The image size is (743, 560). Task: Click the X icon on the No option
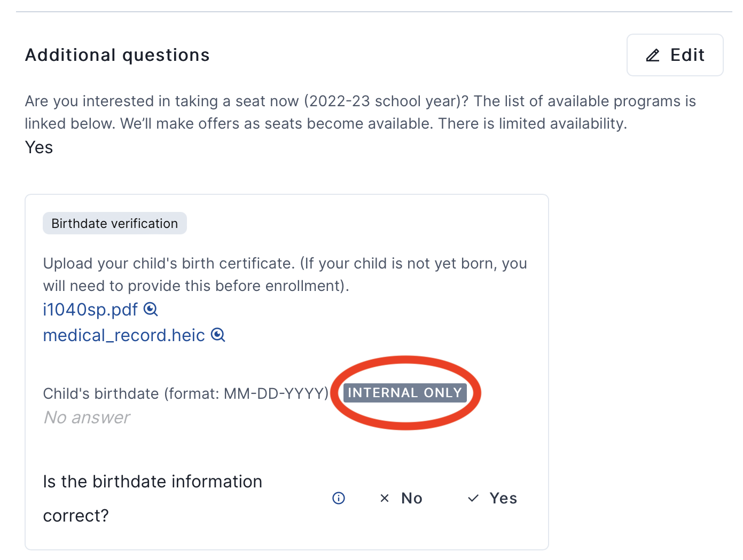384,498
